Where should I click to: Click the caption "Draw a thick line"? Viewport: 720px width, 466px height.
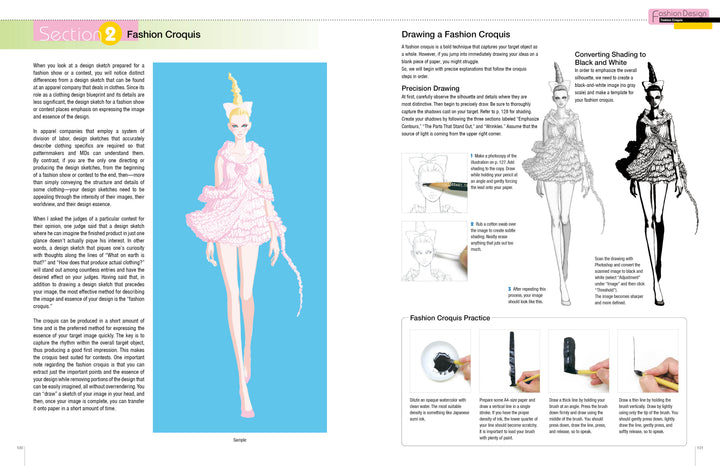tap(578, 416)
